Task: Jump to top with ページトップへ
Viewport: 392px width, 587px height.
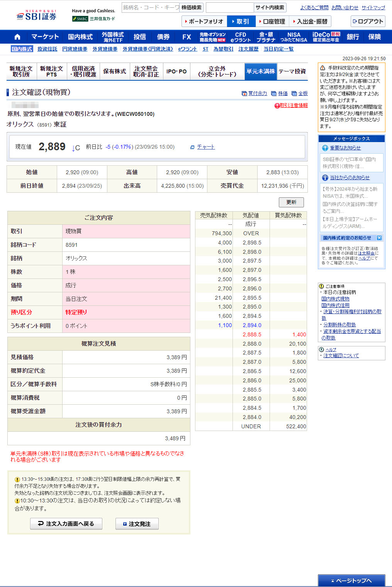Action: click(x=351, y=581)
